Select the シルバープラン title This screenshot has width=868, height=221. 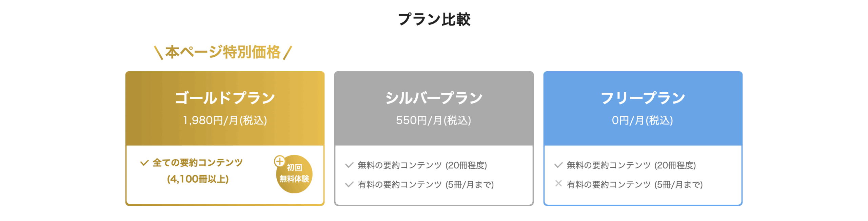[x=434, y=98]
